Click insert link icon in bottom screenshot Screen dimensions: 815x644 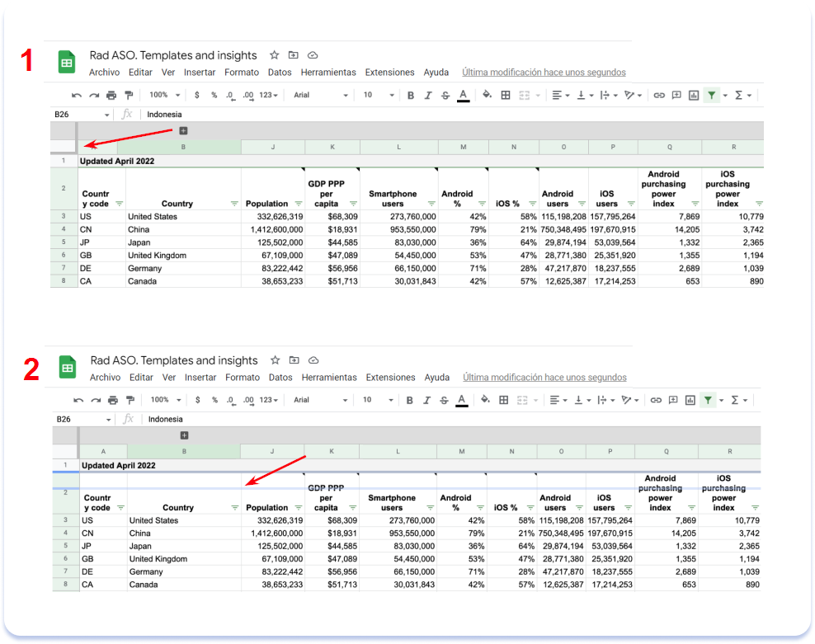(x=657, y=400)
